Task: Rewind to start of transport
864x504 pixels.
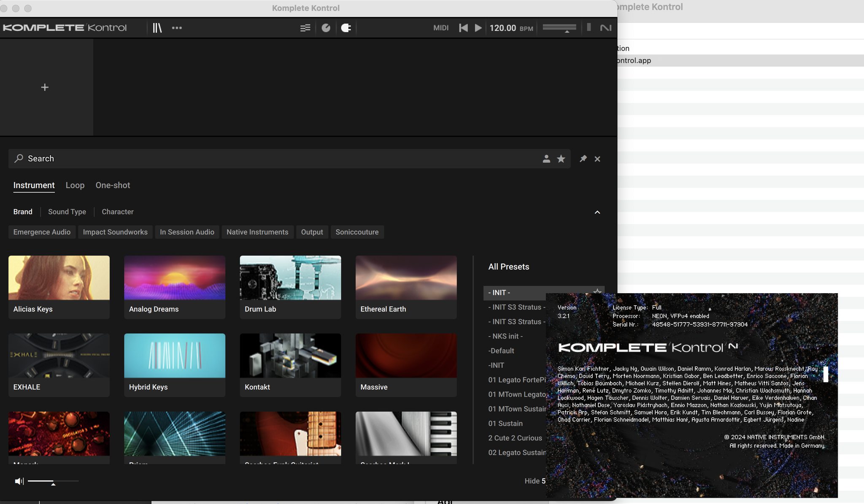Action: coord(463,28)
